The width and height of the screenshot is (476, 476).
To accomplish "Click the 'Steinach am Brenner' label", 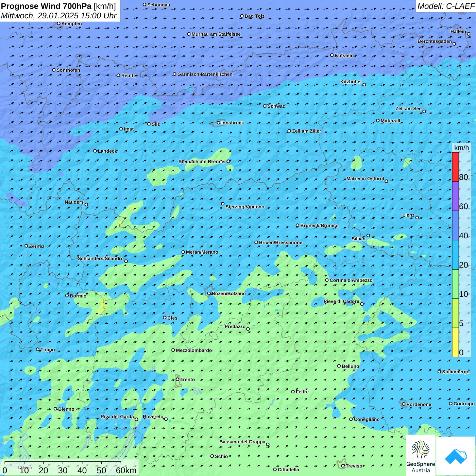I will click(202, 161).
